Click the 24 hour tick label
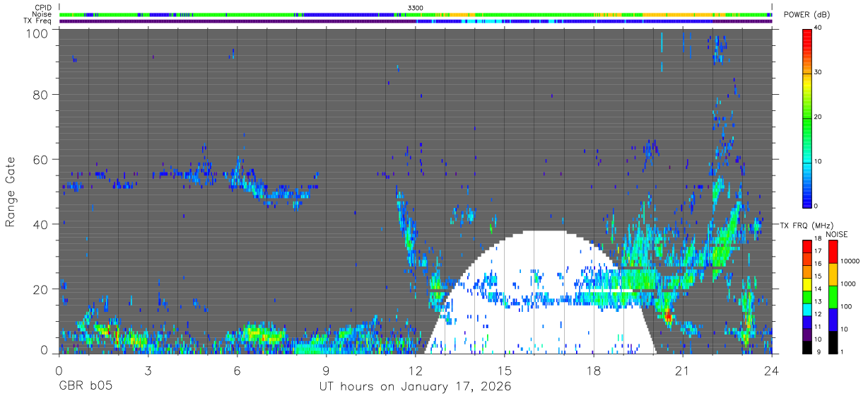 click(x=771, y=371)
